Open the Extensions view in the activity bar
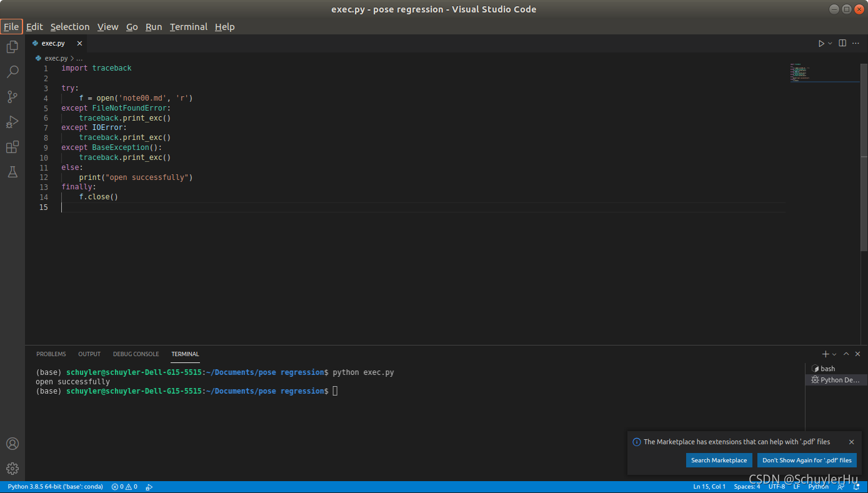The height and width of the screenshot is (493, 868). tap(12, 147)
